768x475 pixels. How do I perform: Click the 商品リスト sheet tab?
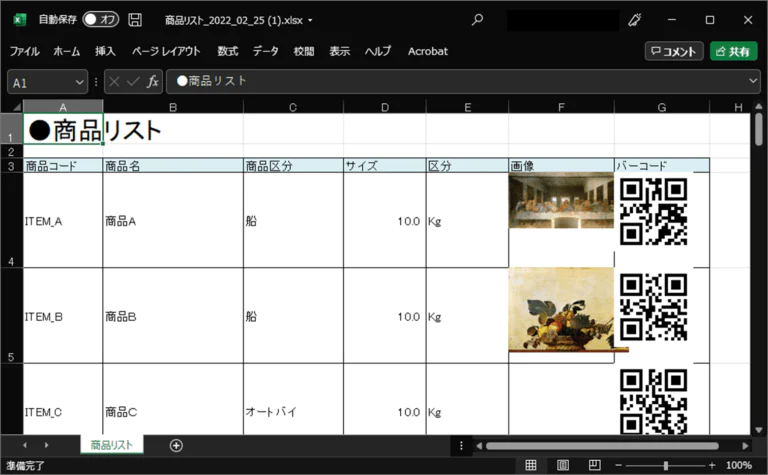point(112,445)
